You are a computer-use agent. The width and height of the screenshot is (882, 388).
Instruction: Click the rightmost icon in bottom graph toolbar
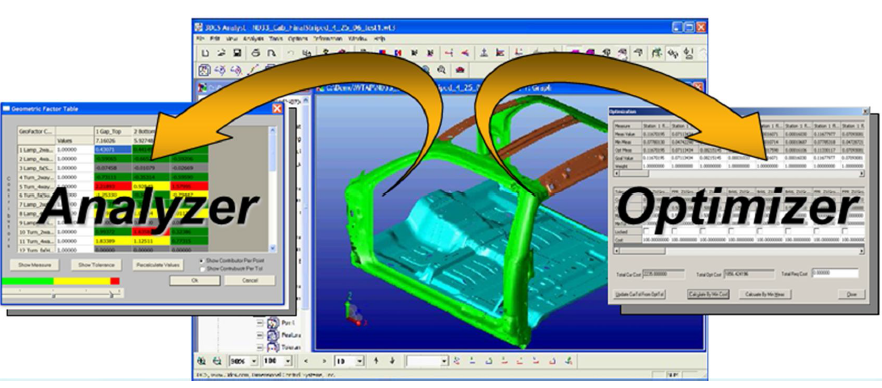click(569, 361)
